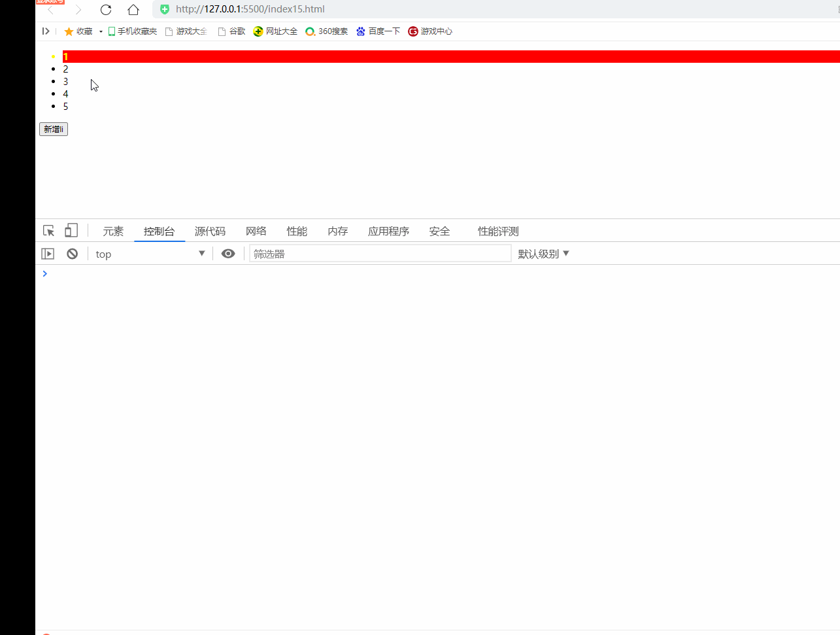Click the 游戏中心 bookmark icon
840x635 pixels.
(412, 31)
